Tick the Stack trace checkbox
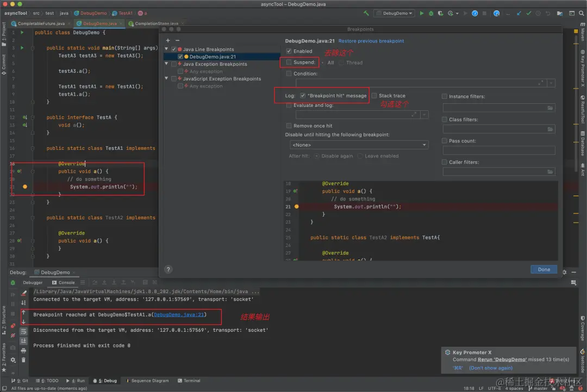The height and width of the screenshot is (392, 587). pos(374,96)
